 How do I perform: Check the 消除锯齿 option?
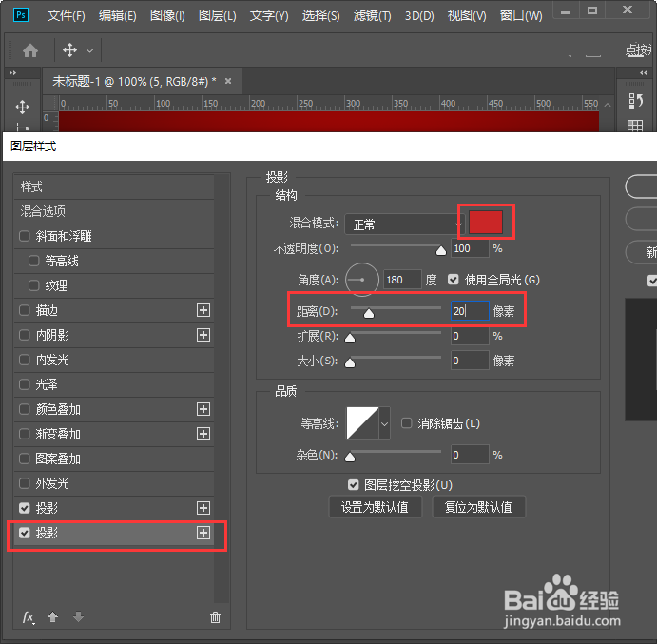(x=406, y=423)
